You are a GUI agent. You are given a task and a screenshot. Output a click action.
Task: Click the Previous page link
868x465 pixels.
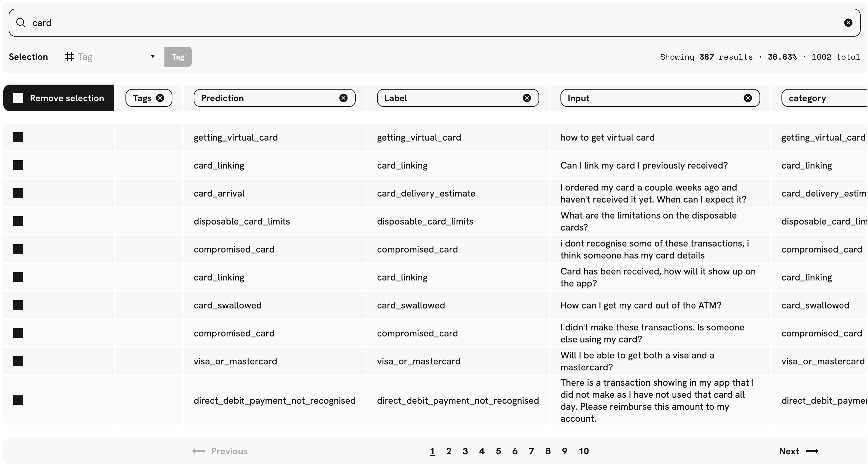pyautogui.click(x=220, y=451)
